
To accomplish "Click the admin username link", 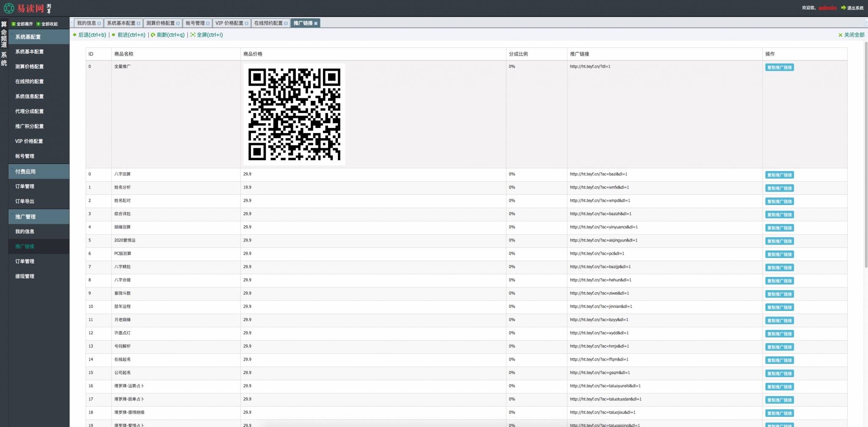I will click(x=826, y=7).
